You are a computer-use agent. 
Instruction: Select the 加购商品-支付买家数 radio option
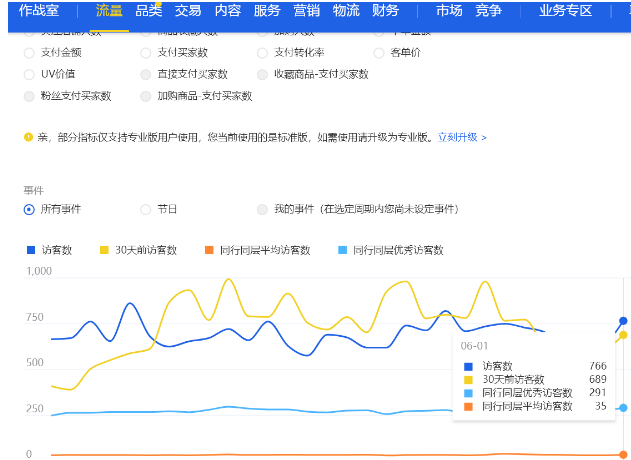(x=145, y=96)
